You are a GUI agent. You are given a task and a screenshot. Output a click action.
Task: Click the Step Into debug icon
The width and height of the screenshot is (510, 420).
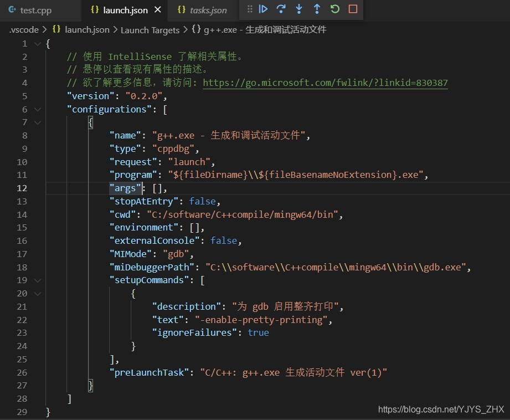(299, 9)
